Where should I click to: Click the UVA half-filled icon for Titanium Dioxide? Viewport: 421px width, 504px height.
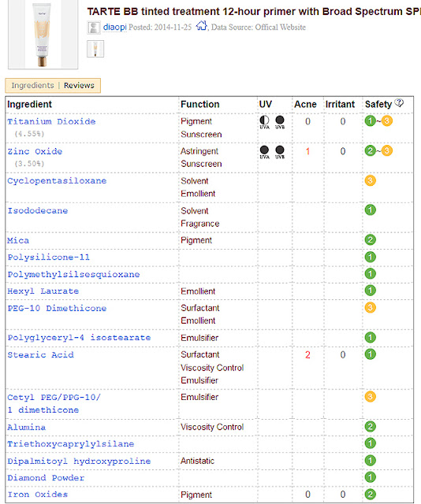tap(264, 120)
